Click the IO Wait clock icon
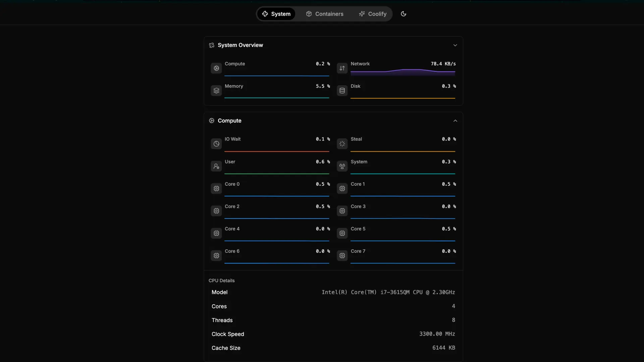The height and width of the screenshot is (362, 644). point(216,144)
